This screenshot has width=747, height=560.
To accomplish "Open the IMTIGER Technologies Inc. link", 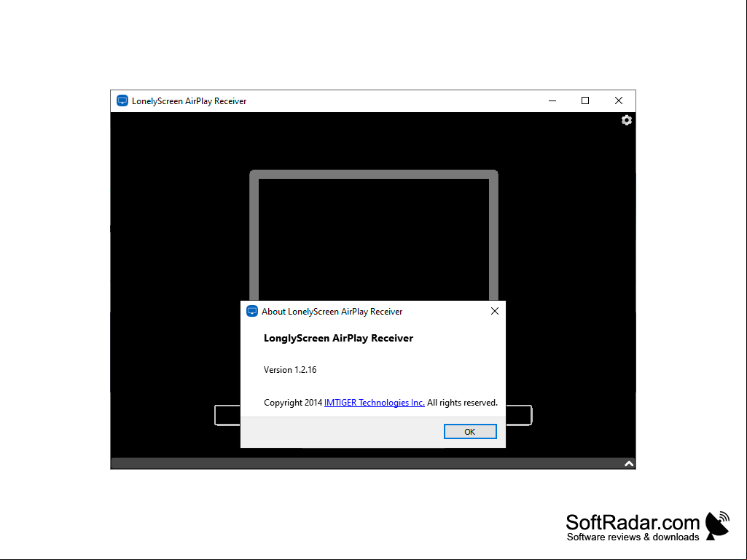I will point(374,403).
